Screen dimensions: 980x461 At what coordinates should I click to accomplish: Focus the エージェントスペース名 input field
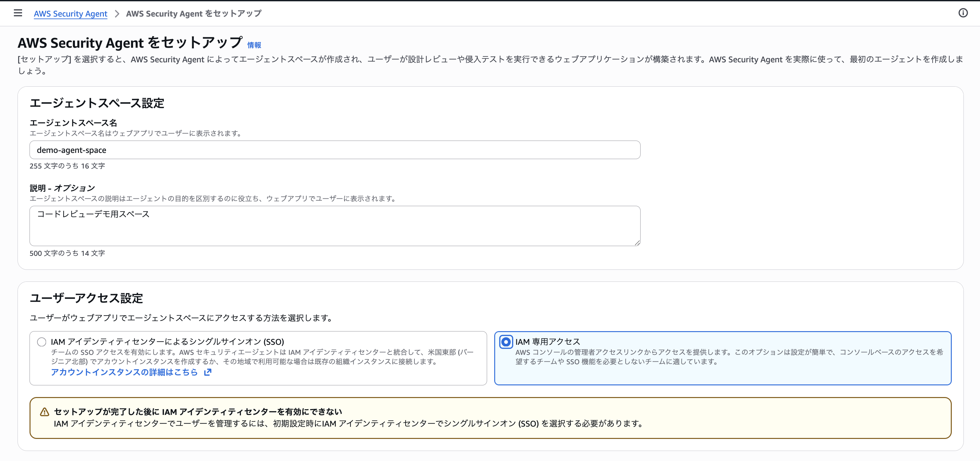coord(335,150)
